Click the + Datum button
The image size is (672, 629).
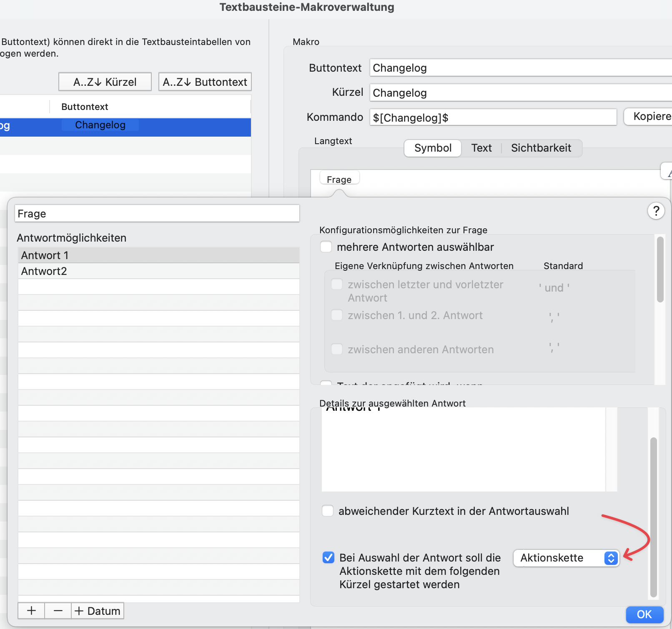[x=98, y=611]
